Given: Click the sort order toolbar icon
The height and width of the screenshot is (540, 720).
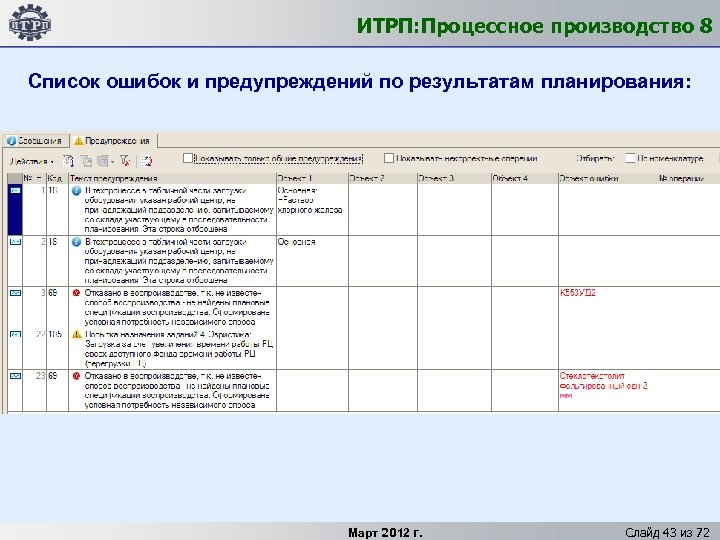Looking at the screenshot, I should point(68,161).
